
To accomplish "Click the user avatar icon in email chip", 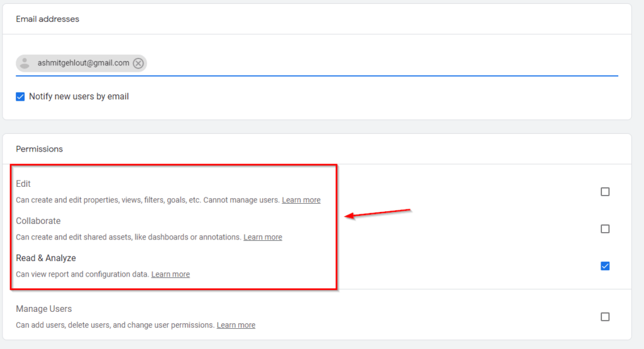I will (25, 64).
